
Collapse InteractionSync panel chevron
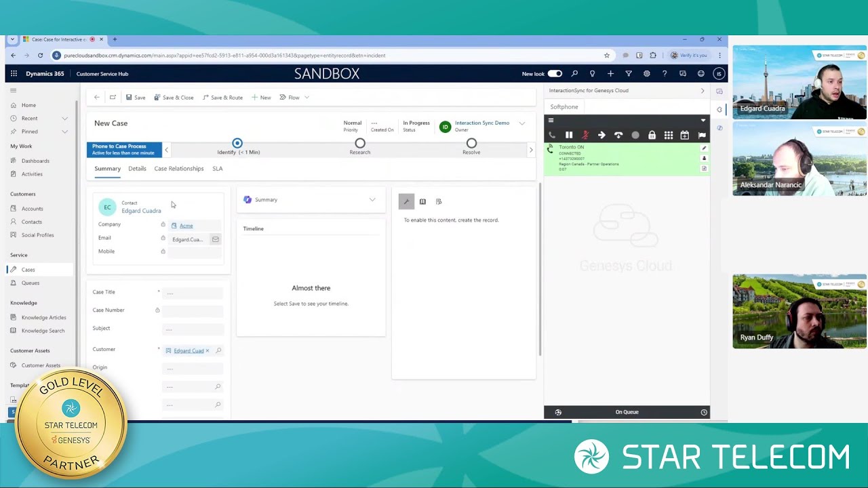[x=702, y=90]
